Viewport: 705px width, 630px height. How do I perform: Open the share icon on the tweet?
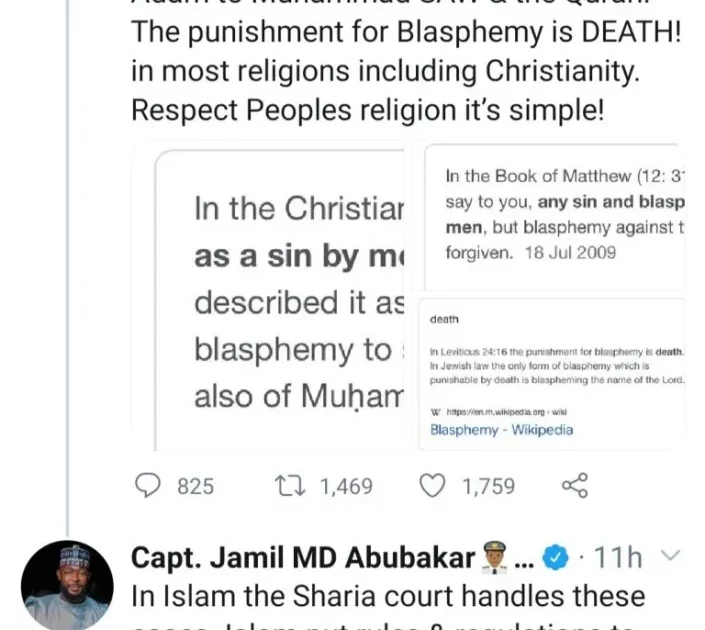pos(574,486)
